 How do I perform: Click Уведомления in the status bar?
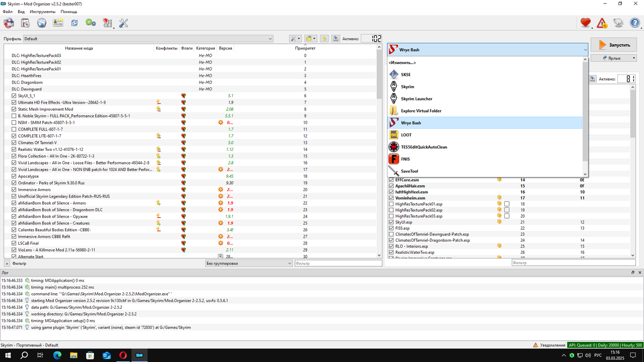549,345
